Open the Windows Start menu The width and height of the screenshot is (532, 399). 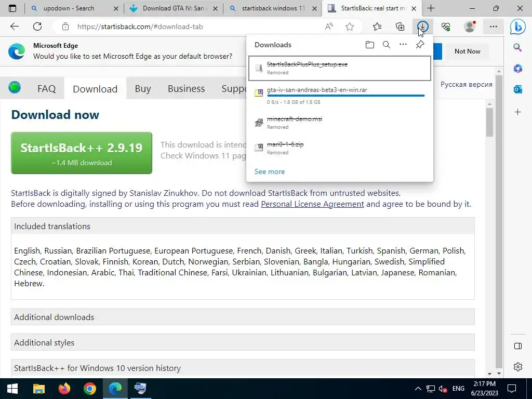(12, 389)
